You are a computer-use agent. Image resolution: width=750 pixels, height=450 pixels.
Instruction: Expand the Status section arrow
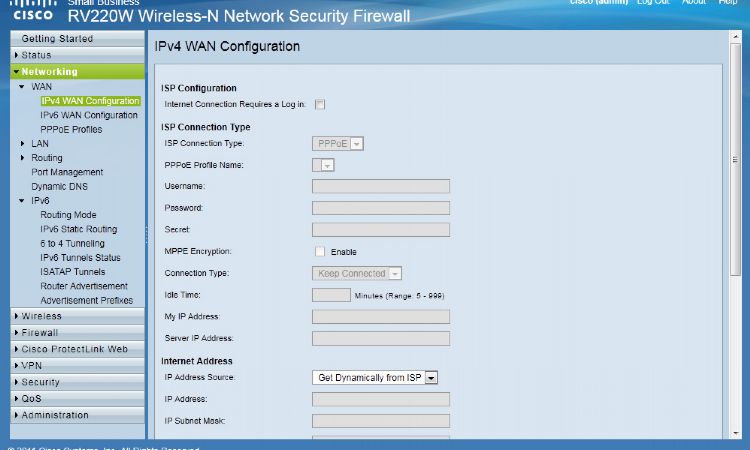16,55
